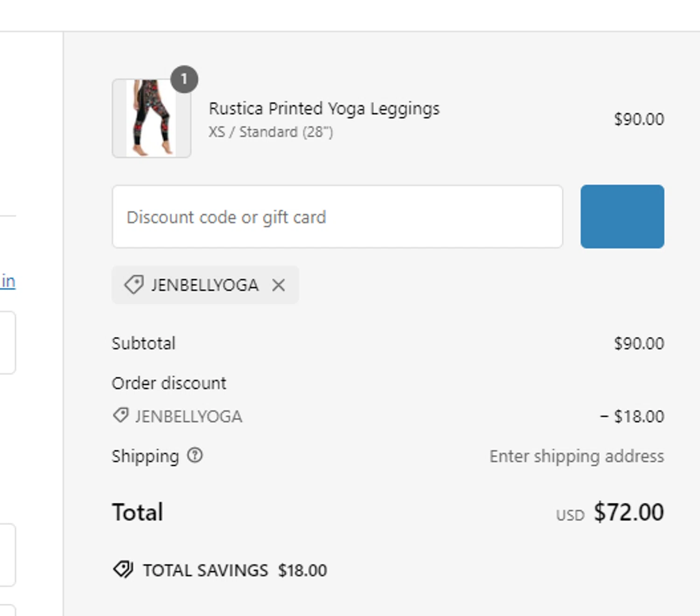Click the TOTAL SAVINGS $18.00 text
This screenshot has height=616, width=700.
point(235,570)
